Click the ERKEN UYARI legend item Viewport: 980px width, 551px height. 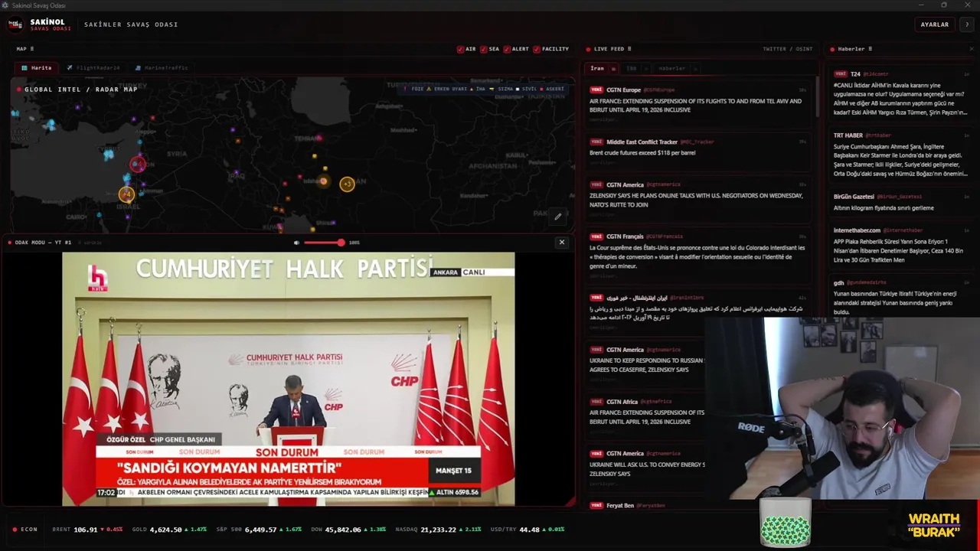coord(448,89)
